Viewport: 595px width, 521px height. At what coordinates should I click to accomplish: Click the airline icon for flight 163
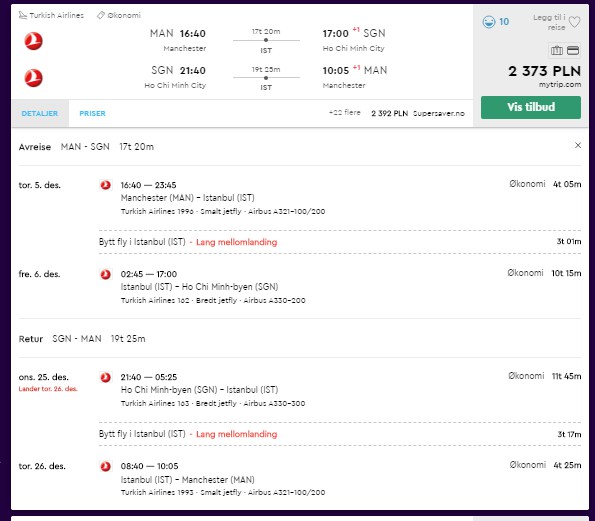[x=105, y=377]
